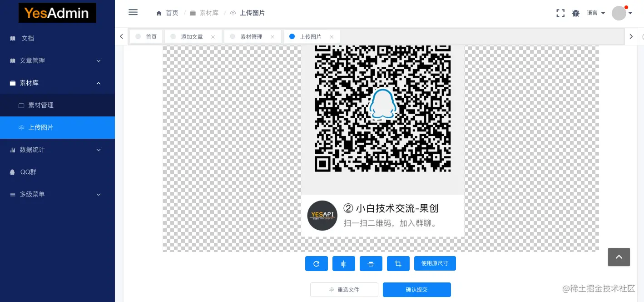Click the YesAdmin logo
Screen dimensions: 644x302
[x=57, y=13]
